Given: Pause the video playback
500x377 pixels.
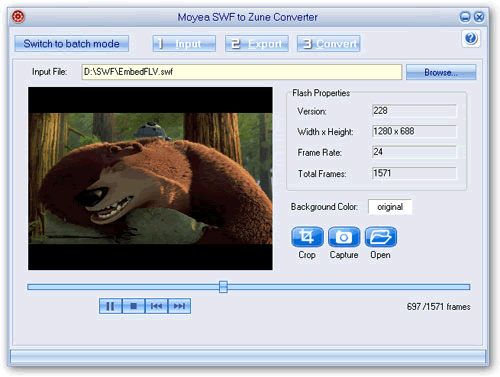Looking at the screenshot, I should point(110,306).
